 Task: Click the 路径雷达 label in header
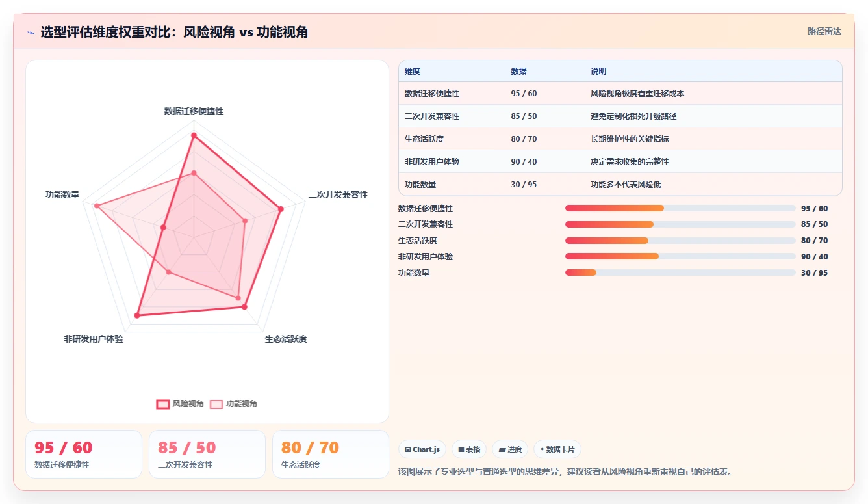(x=824, y=31)
